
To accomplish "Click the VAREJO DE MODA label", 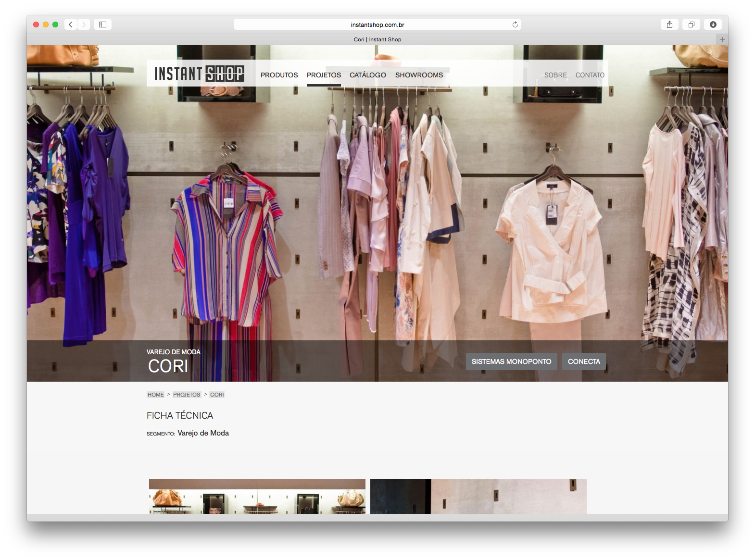I will 174,352.
